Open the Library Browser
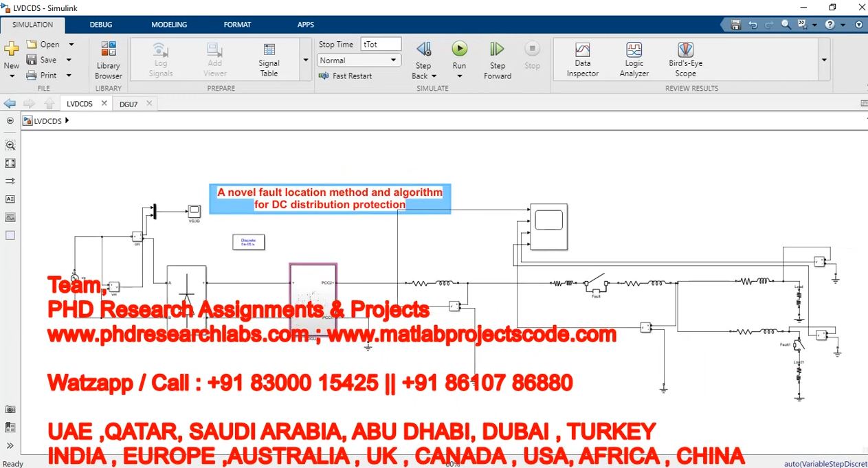 [x=109, y=60]
